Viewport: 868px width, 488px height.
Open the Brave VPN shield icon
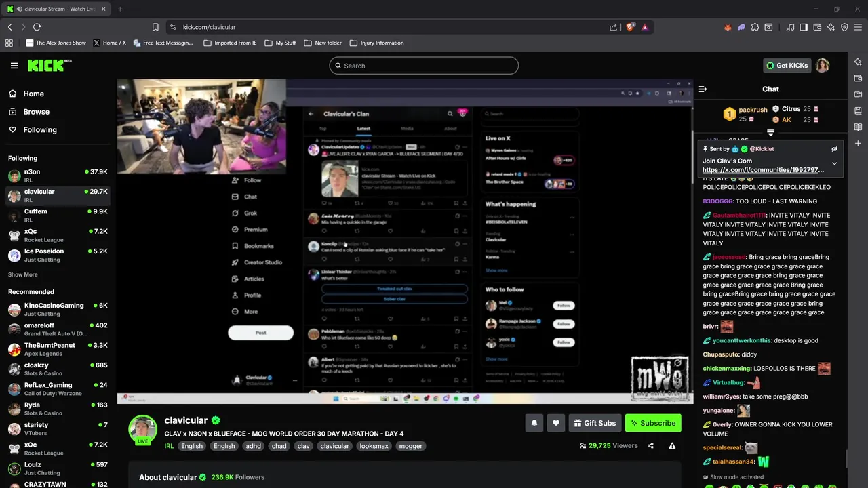[x=844, y=27]
